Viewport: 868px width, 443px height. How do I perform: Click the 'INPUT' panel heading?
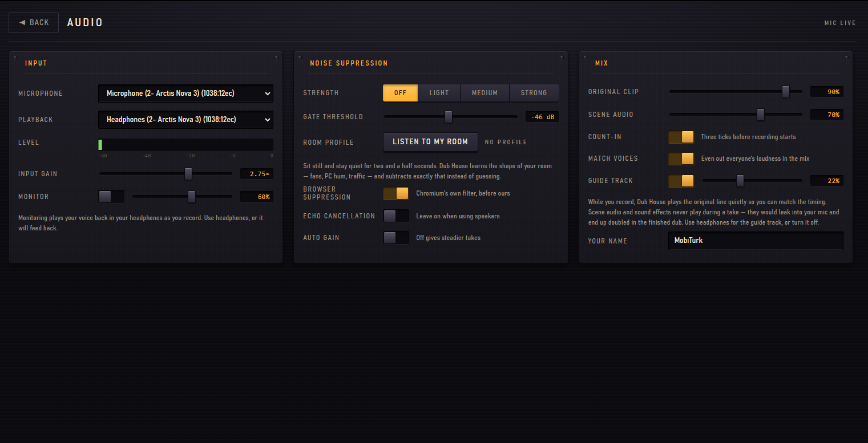click(36, 63)
